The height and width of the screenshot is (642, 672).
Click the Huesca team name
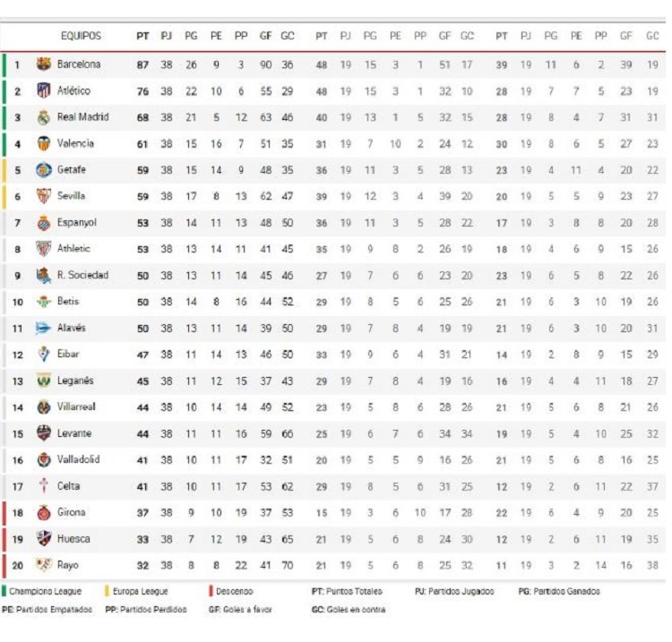(x=73, y=539)
